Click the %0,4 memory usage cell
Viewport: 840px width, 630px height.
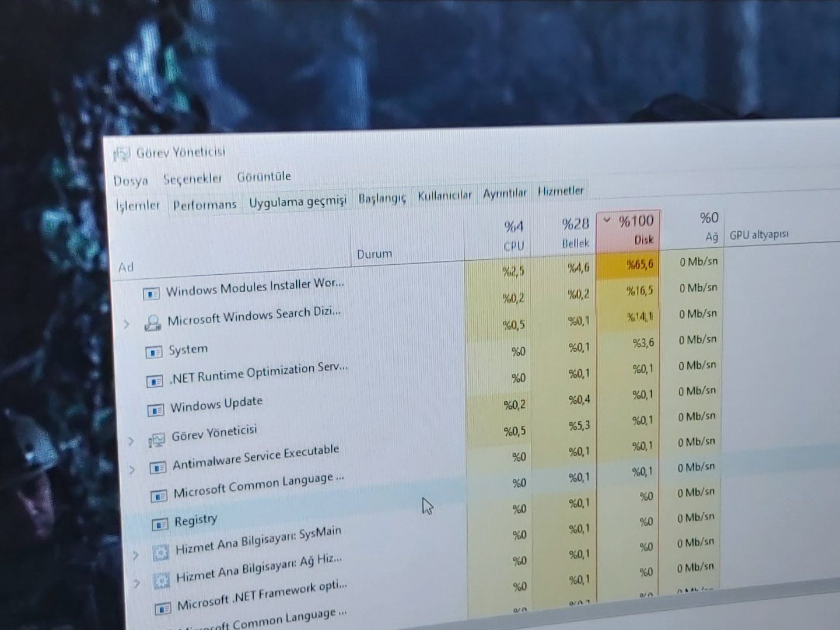point(564,400)
